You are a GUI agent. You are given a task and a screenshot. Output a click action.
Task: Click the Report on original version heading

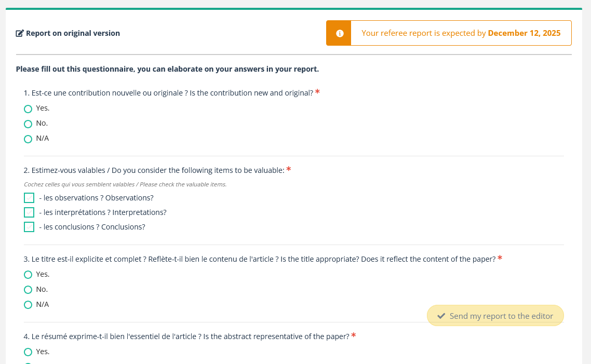[x=73, y=33]
